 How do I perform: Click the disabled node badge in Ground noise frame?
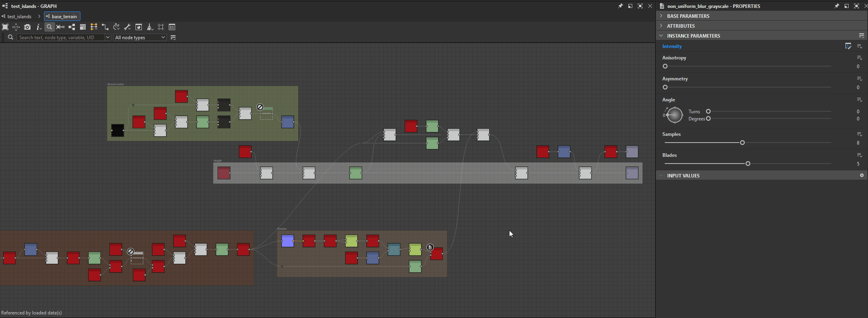coord(260,107)
